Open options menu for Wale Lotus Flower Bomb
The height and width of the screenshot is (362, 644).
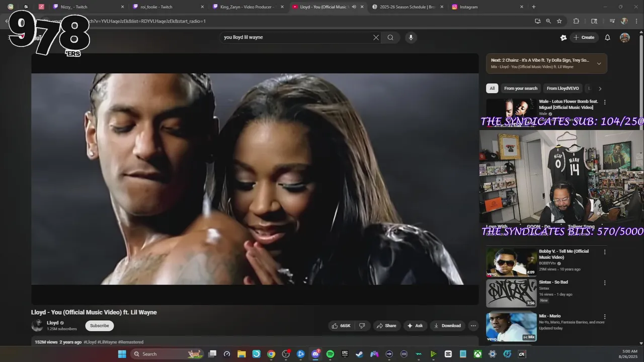tap(605, 102)
